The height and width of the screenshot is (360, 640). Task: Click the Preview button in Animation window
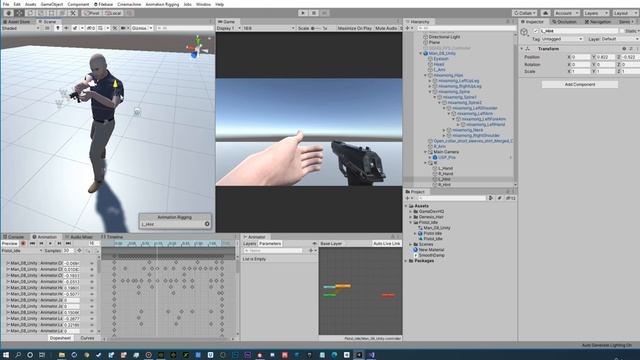coord(10,243)
